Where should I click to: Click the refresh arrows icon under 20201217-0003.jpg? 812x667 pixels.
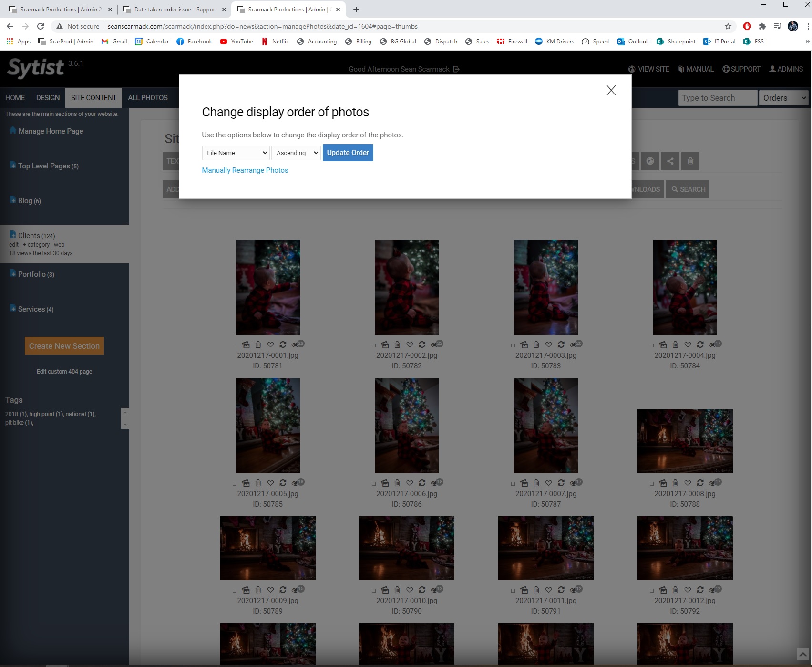[x=561, y=344]
